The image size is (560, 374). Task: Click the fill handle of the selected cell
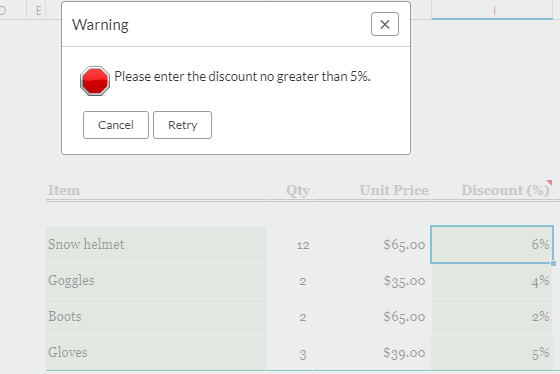coord(554,264)
